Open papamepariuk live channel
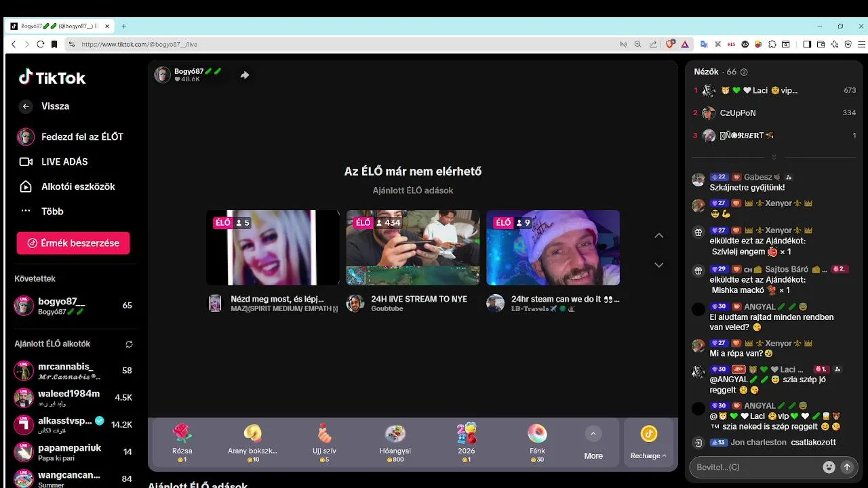868x488 pixels. [73, 452]
